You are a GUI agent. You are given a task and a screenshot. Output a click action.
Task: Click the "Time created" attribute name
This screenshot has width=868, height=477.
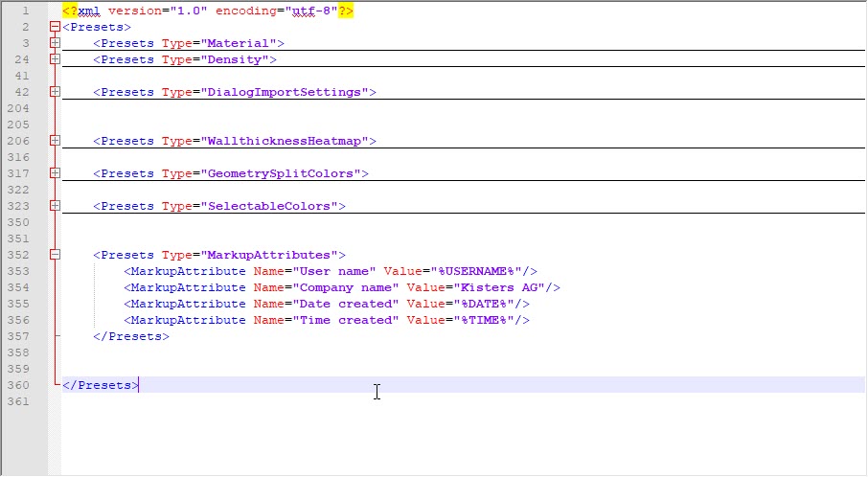346,320
